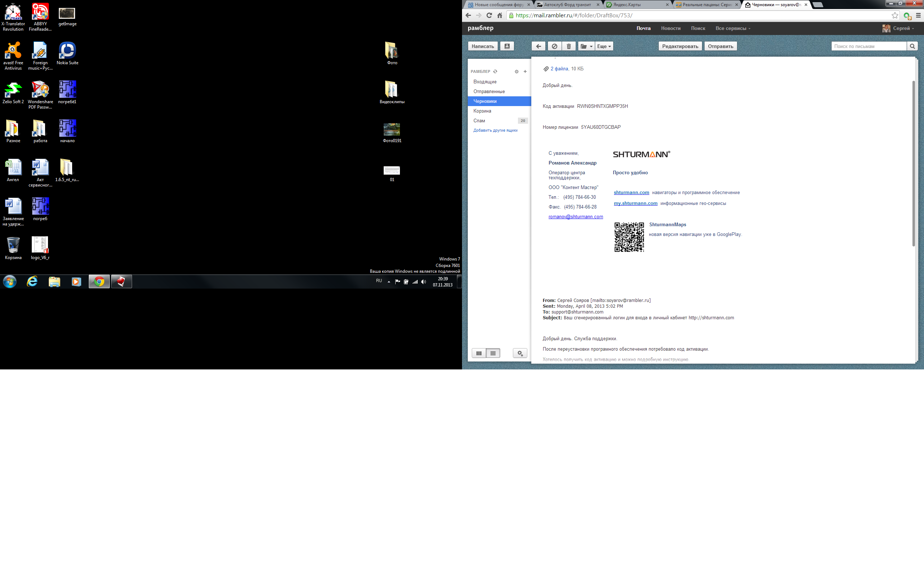Click browser reload button
This screenshot has height=583, width=924.
489,16
